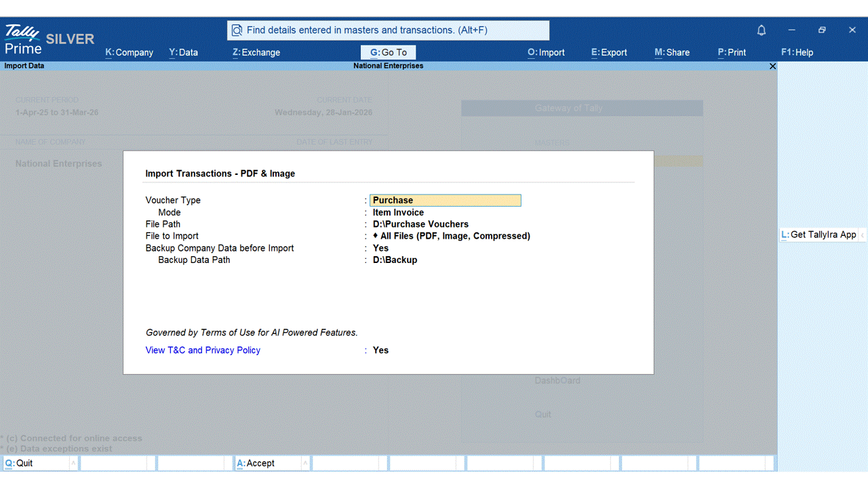868x488 pixels.
Task: Click the Governed by Terms of Use text
Action: [252, 333]
